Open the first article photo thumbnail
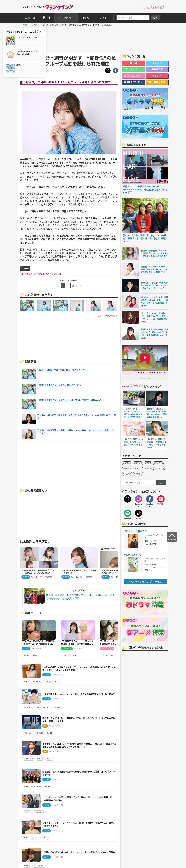The width and height of the screenshot is (186, 868). coord(27,306)
